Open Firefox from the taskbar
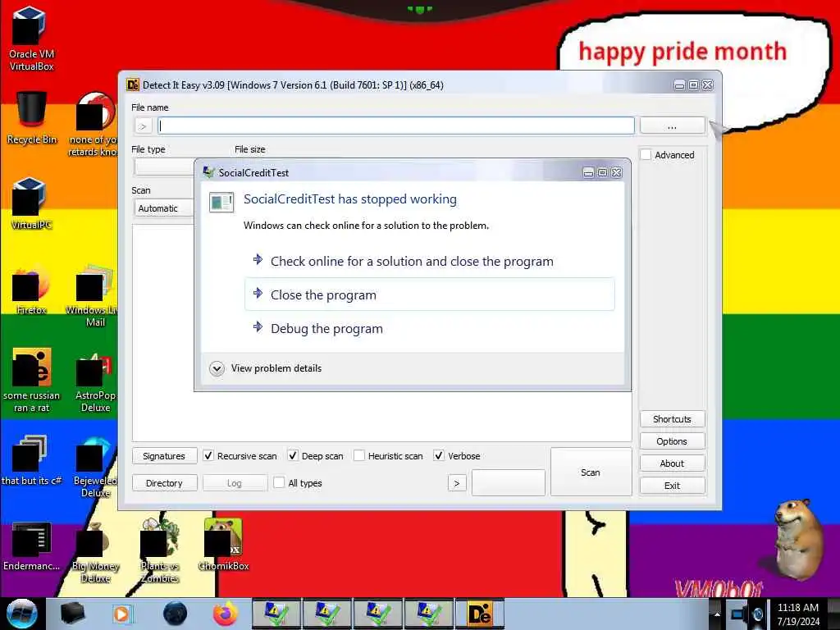 [x=225, y=614]
